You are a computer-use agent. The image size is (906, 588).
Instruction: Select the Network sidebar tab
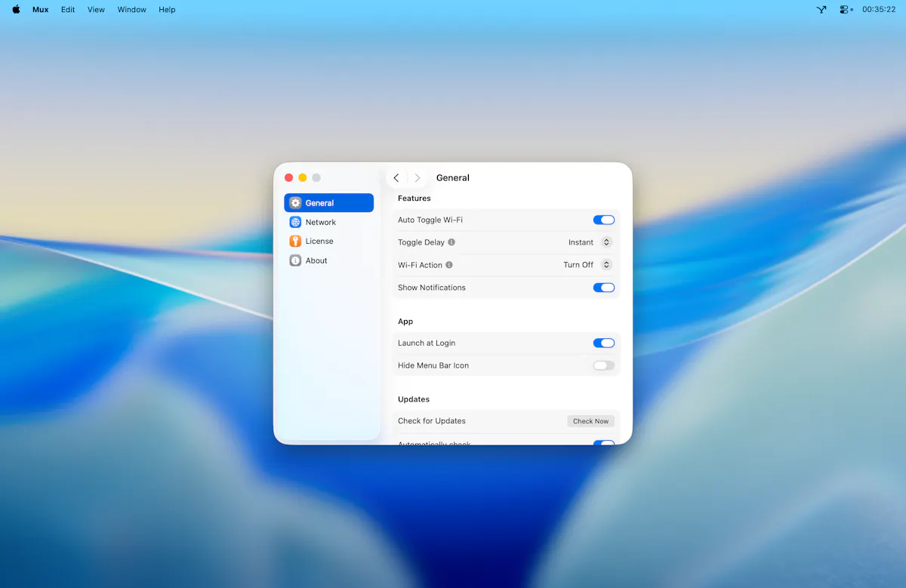pyautogui.click(x=329, y=222)
